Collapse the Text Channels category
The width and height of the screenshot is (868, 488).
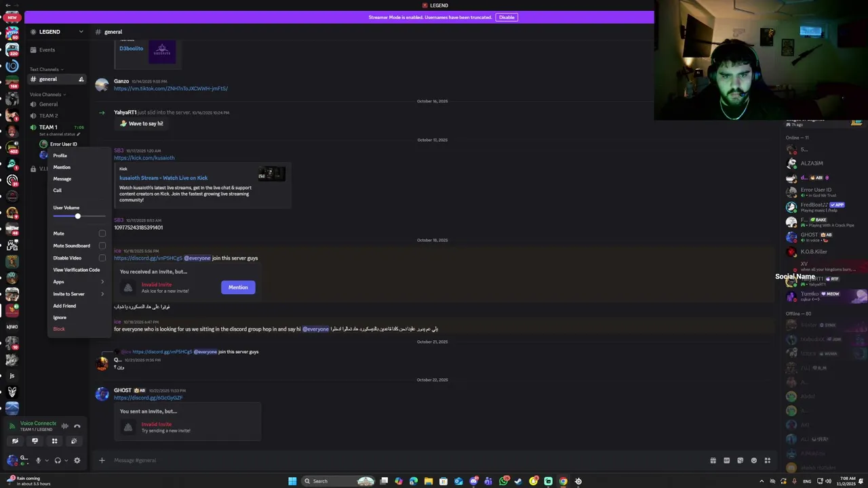click(46, 69)
